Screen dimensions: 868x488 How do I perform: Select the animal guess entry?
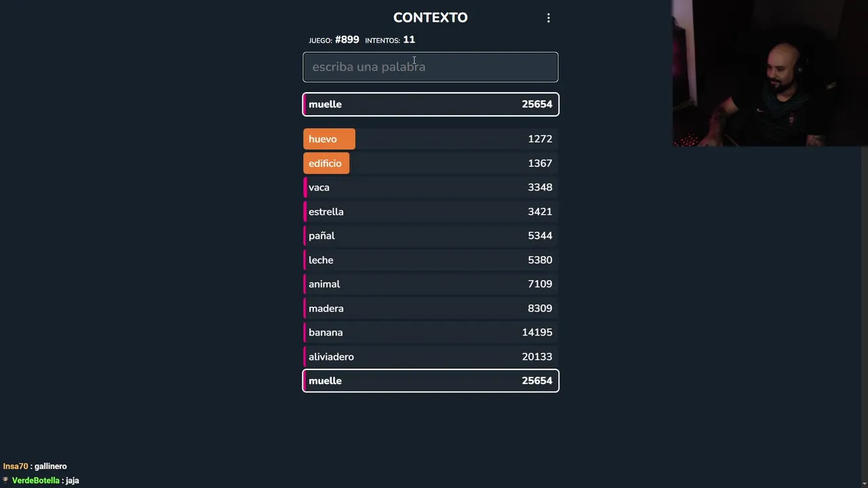pos(430,284)
